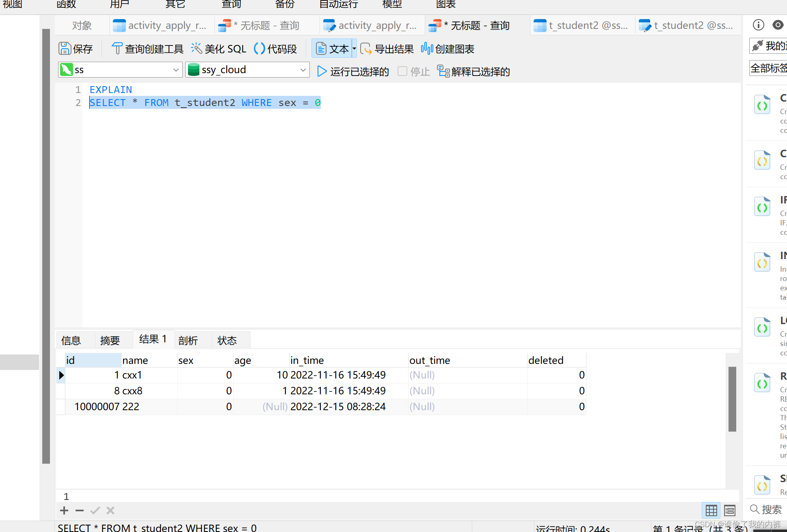This screenshot has height=532, width=787.
Task: Select the Result 1 (结果 1) tab
Action: point(153,339)
